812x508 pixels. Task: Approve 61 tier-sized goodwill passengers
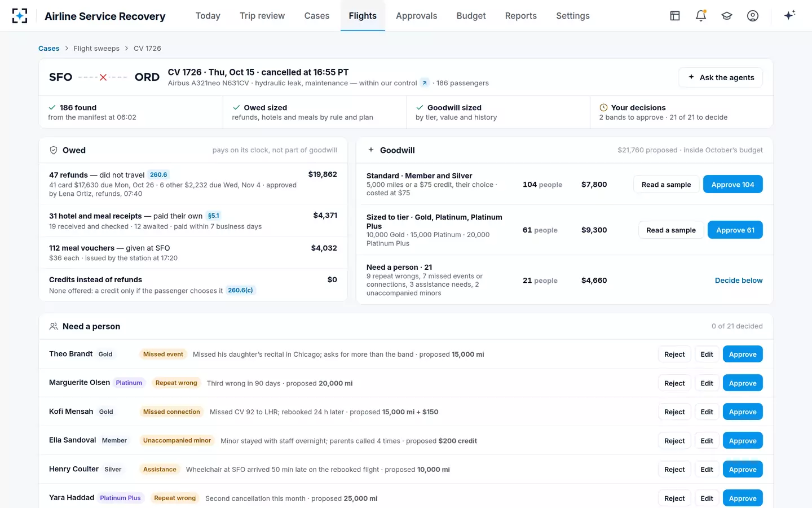point(735,230)
